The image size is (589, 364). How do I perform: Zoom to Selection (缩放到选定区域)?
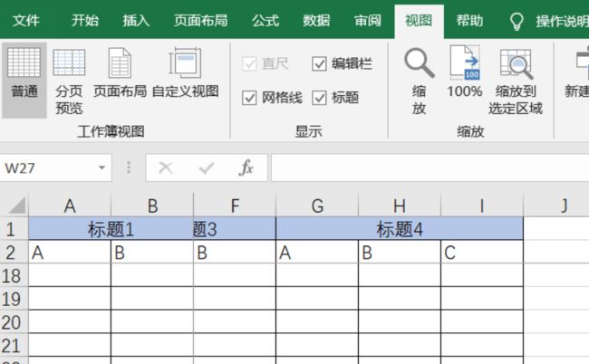click(516, 81)
